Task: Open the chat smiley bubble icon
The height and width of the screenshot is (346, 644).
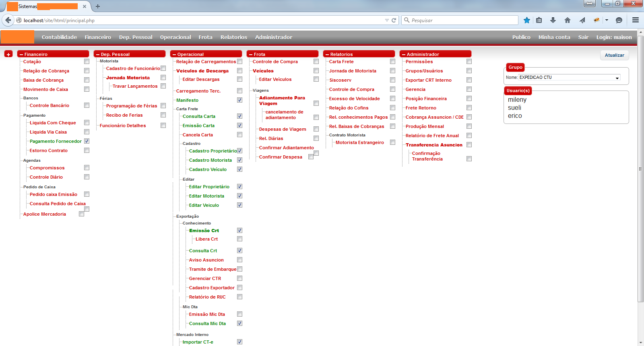Action: [619, 20]
